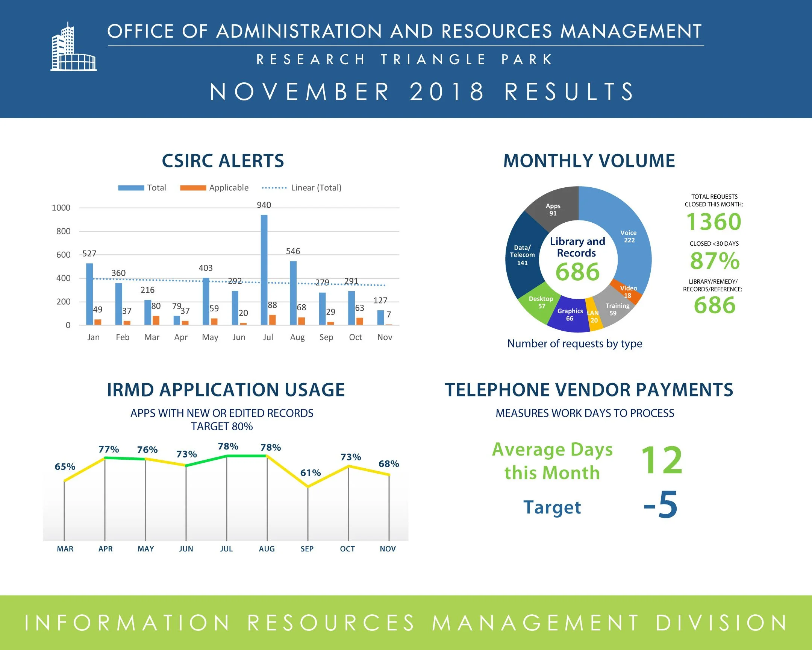Click the Linear (Total) legend label

(317, 188)
